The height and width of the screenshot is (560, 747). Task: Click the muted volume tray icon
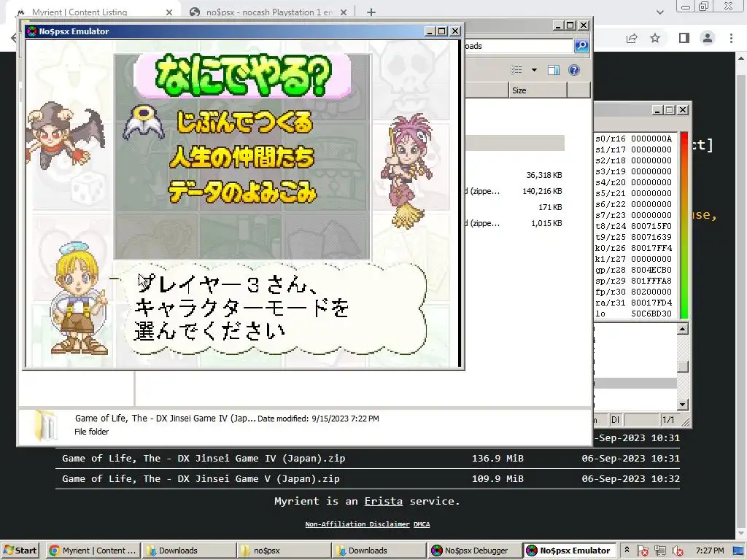[677, 551]
